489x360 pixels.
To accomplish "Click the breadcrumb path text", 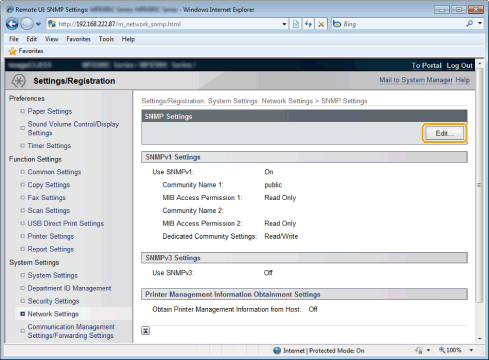I will click(x=254, y=101).
